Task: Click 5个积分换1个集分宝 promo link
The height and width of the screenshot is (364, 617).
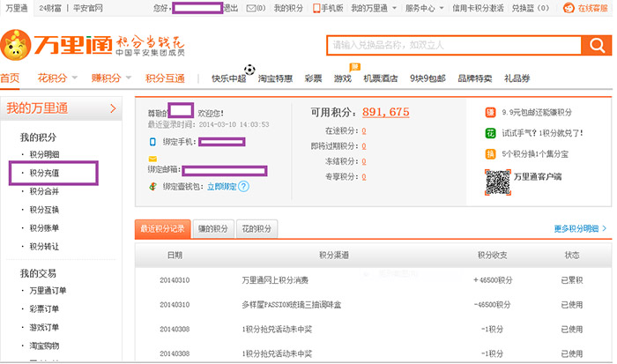Action: (x=535, y=154)
